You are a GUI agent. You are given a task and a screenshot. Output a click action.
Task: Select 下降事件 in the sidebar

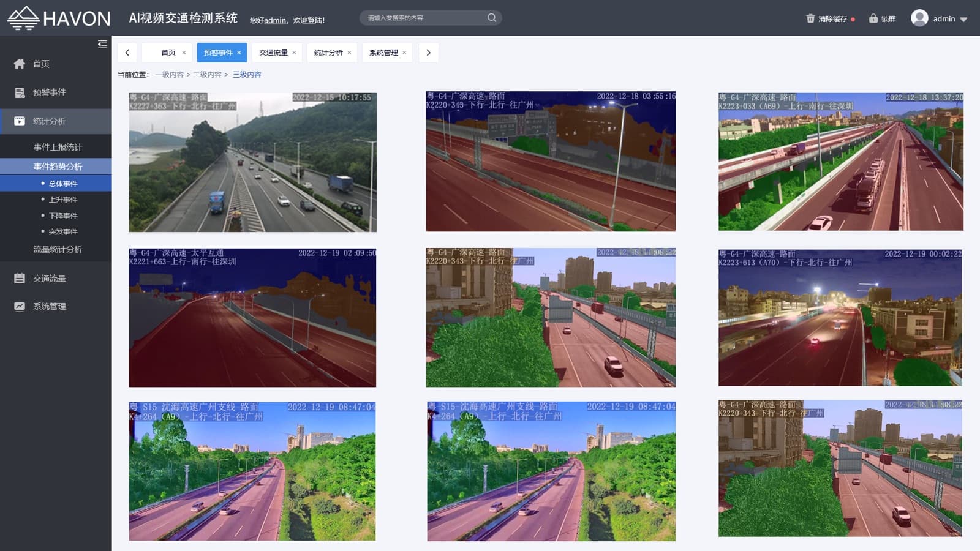[x=56, y=216]
